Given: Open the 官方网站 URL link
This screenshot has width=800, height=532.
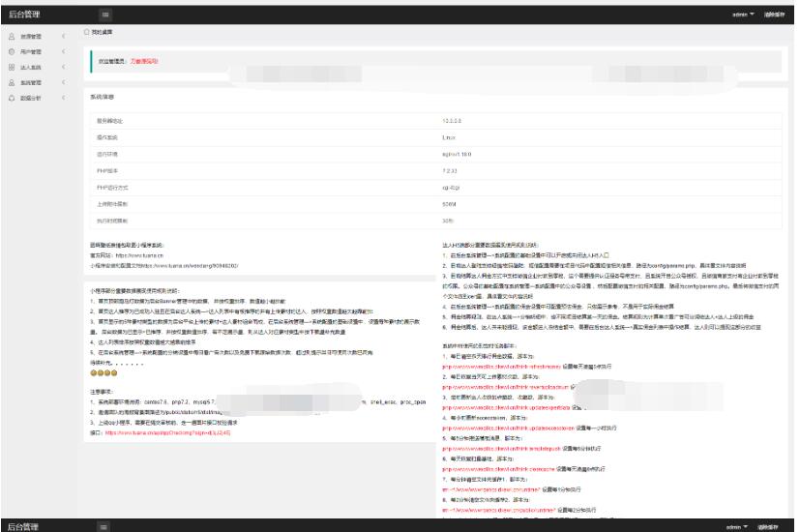Looking at the screenshot, I should pyautogui.click(x=139, y=255).
